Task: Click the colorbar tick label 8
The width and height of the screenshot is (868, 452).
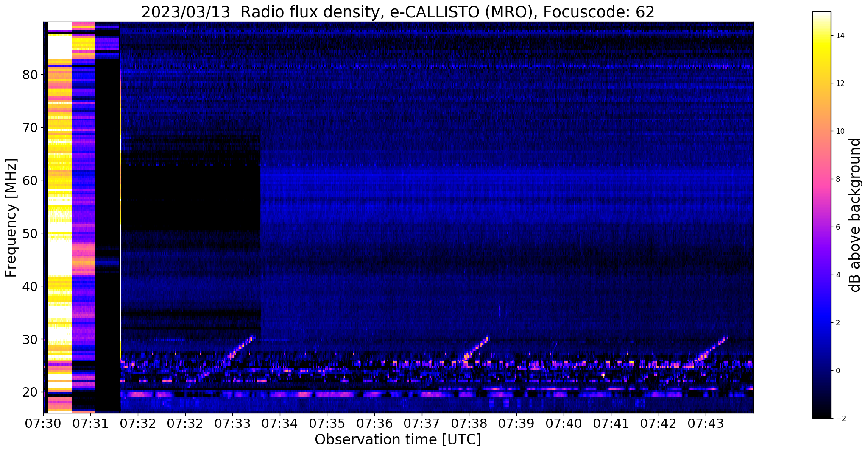Action: (x=837, y=179)
